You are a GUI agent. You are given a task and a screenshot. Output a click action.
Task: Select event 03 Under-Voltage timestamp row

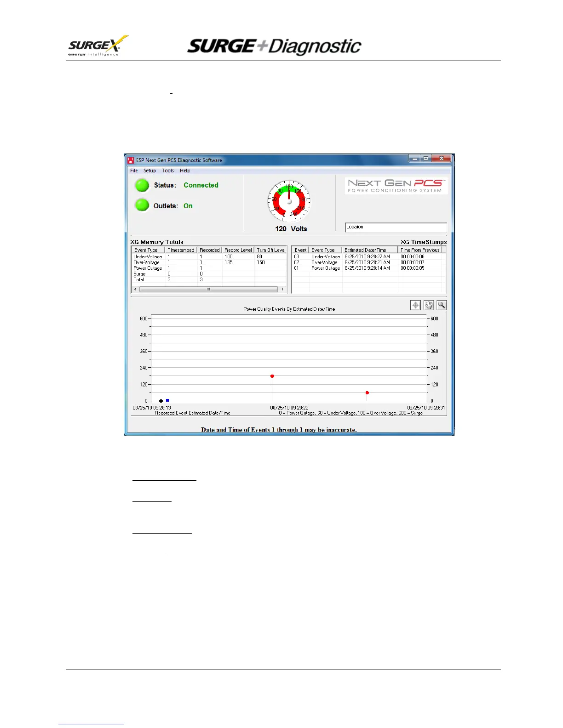(x=369, y=256)
